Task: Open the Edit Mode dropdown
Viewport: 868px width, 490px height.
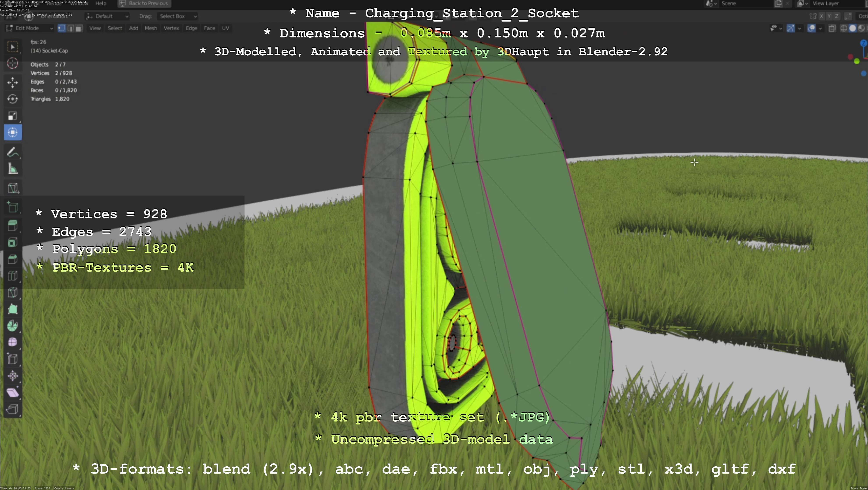Action: 29,28
